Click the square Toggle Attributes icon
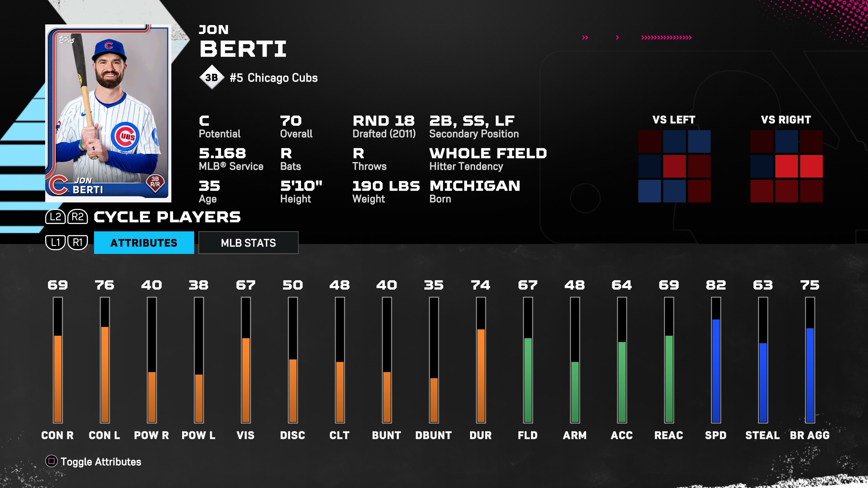The image size is (868, 488). (51, 461)
